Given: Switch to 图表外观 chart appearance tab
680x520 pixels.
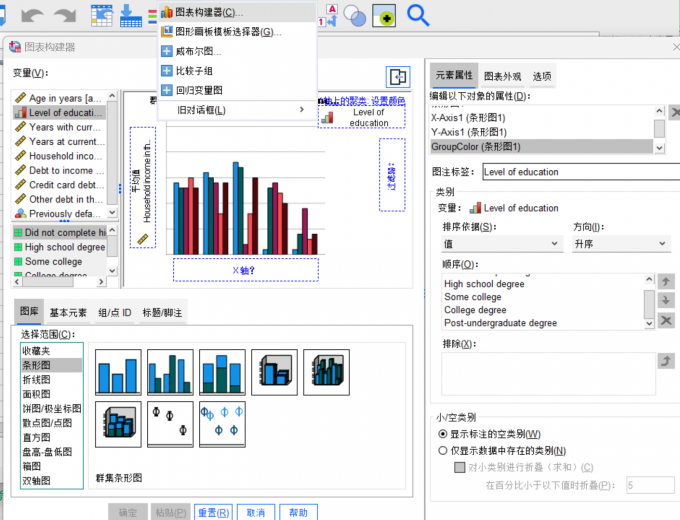Looking at the screenshot, I should [x=502, y=76].
